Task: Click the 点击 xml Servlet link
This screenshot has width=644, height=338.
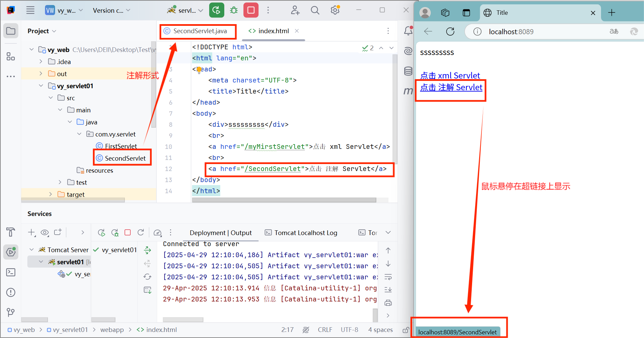Action: [x=450, y=75]
